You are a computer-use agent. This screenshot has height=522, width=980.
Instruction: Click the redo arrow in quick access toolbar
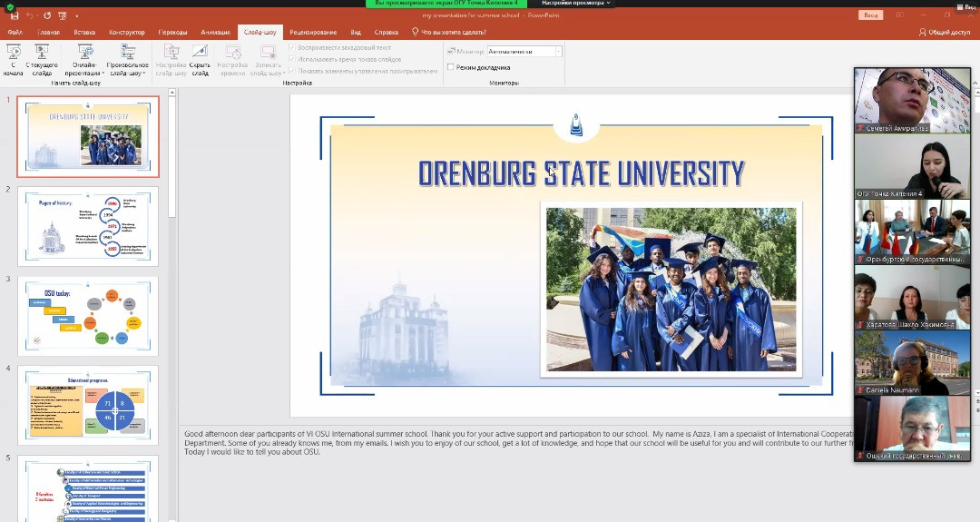tap(46, 15)
